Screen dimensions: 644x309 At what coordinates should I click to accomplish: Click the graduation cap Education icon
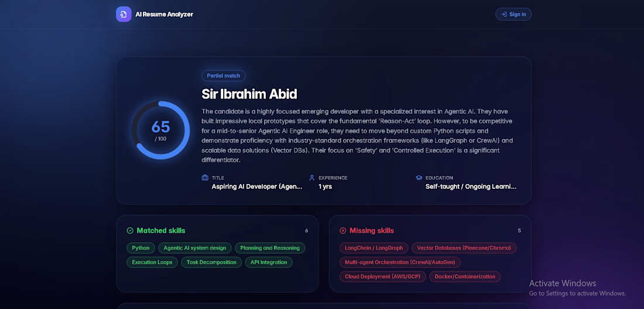click(x=419, y=178)
